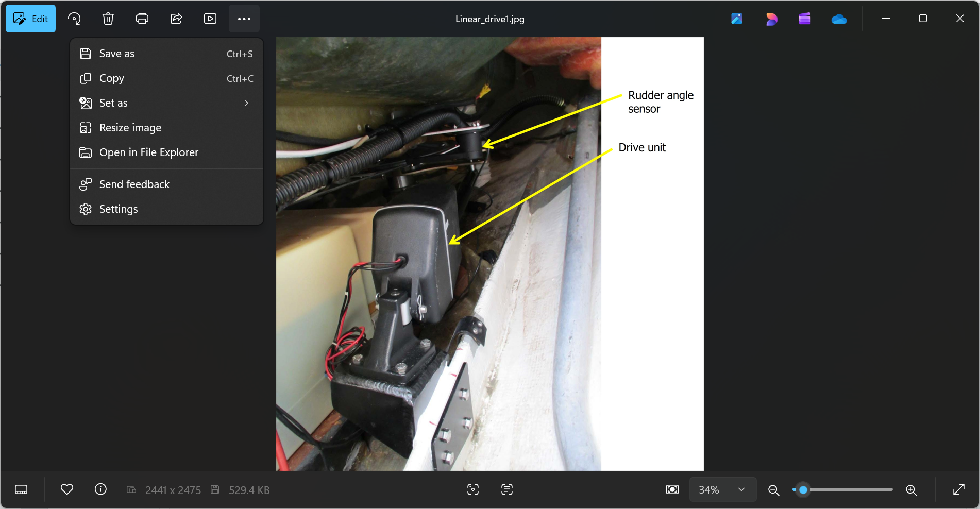Click the share icon in toolbar

click(176, 19)
